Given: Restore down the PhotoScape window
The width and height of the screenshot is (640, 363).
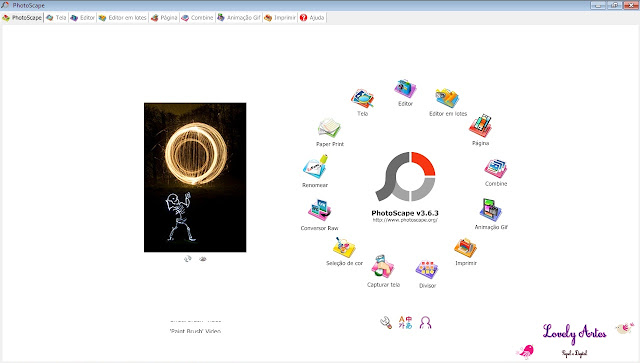Looking at the screenshot, I should click(614, 5).
